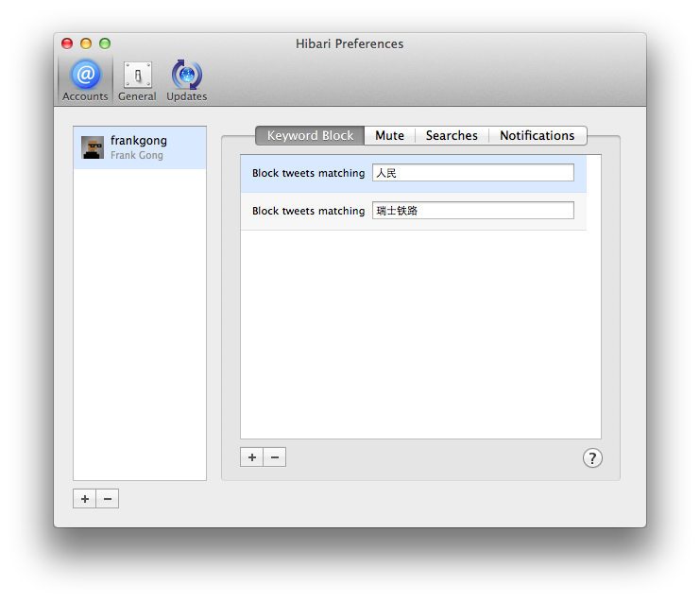Open the Accounts preferences pane
The image size is (700, 602).
(85, 80)
